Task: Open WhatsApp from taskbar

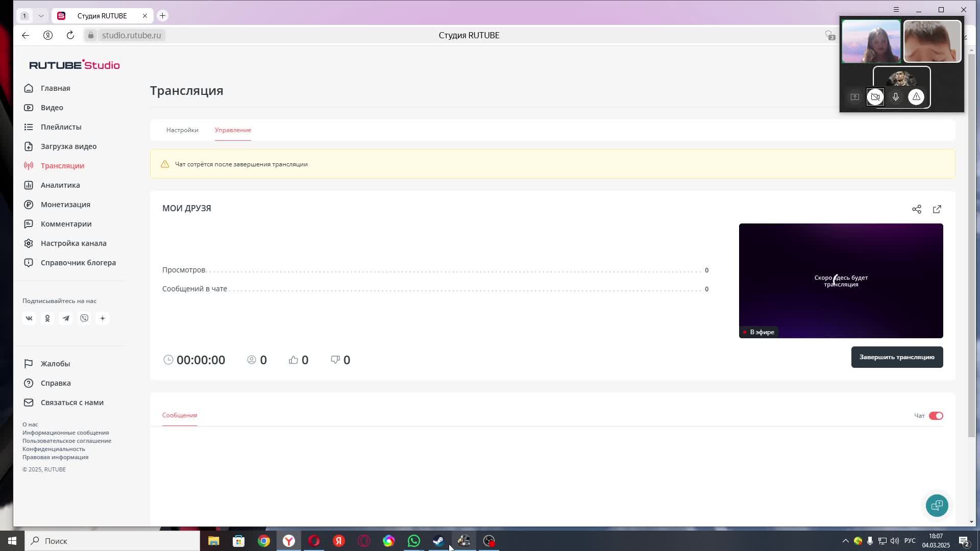Action: tap(414, 541)
